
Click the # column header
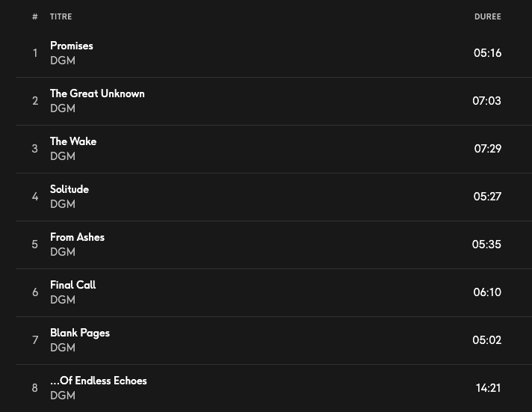point(35,16)
